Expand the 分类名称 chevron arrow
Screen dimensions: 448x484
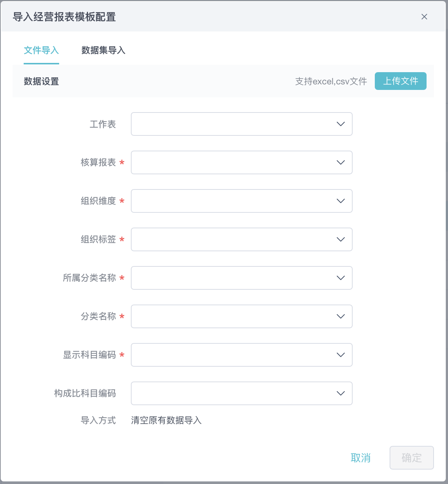[341, 316]
